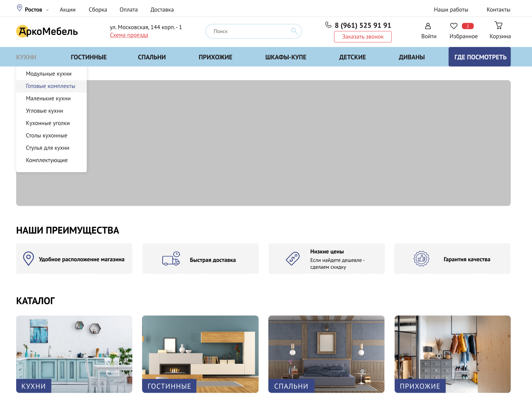Click the Войти label

point(429,36)
